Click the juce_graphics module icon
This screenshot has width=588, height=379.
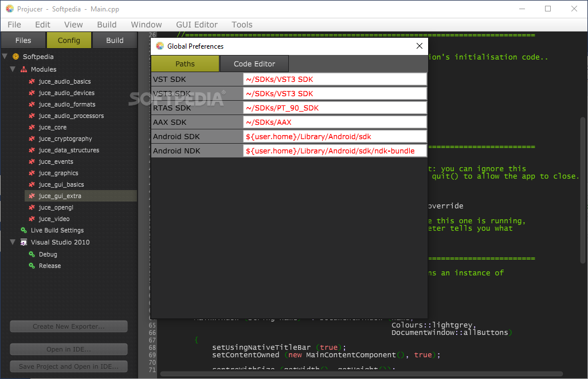(32, 173)
